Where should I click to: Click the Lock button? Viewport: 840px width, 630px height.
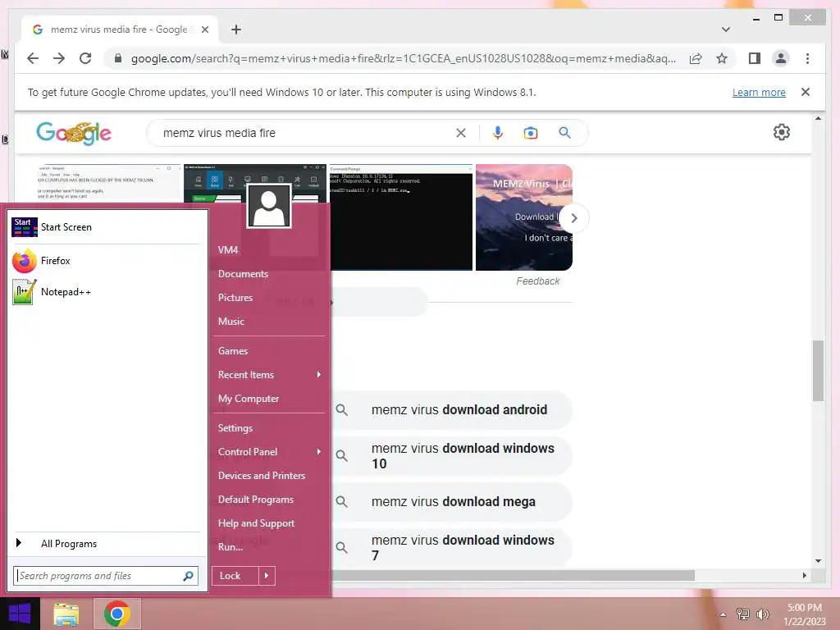[x=235, y=576]
